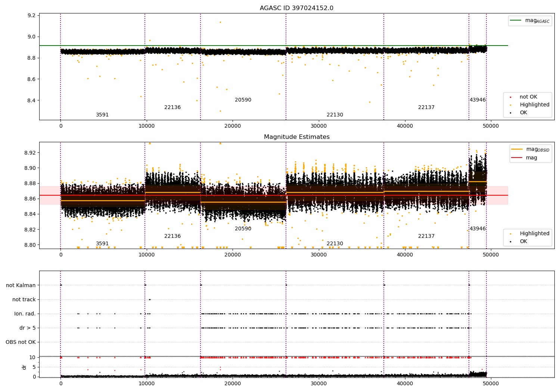
Task: Click the 8.82 y-axis tick label
Action: (x=30, y=230)
